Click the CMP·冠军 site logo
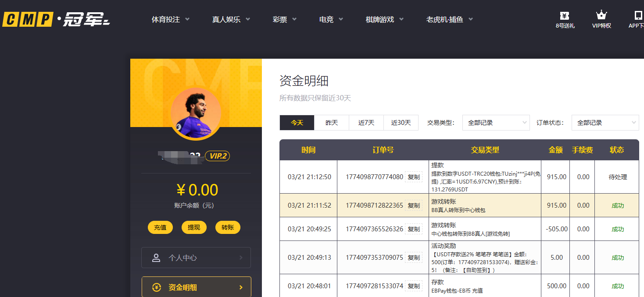 click(55, 19)
